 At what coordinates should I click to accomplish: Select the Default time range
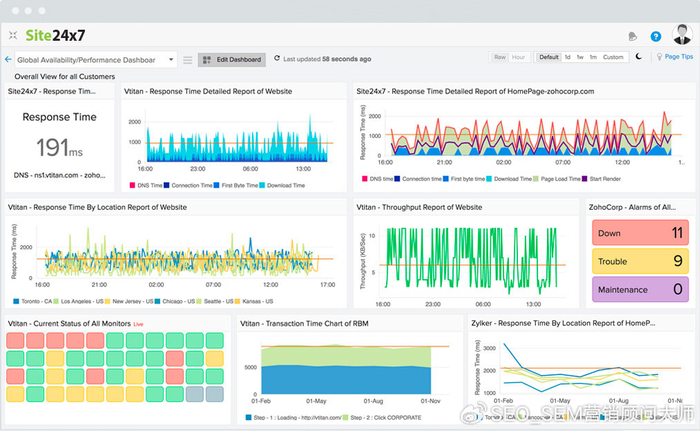[x=549, y=57]
